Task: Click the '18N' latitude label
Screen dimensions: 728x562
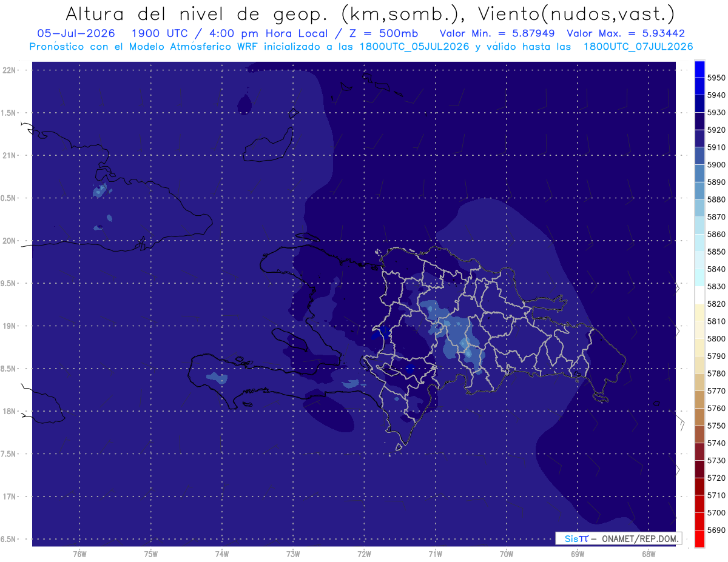Action: 9,411
